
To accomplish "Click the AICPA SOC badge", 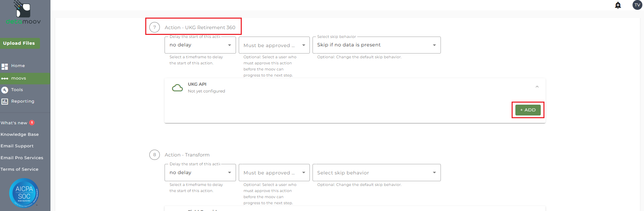I will click(24, 193).
